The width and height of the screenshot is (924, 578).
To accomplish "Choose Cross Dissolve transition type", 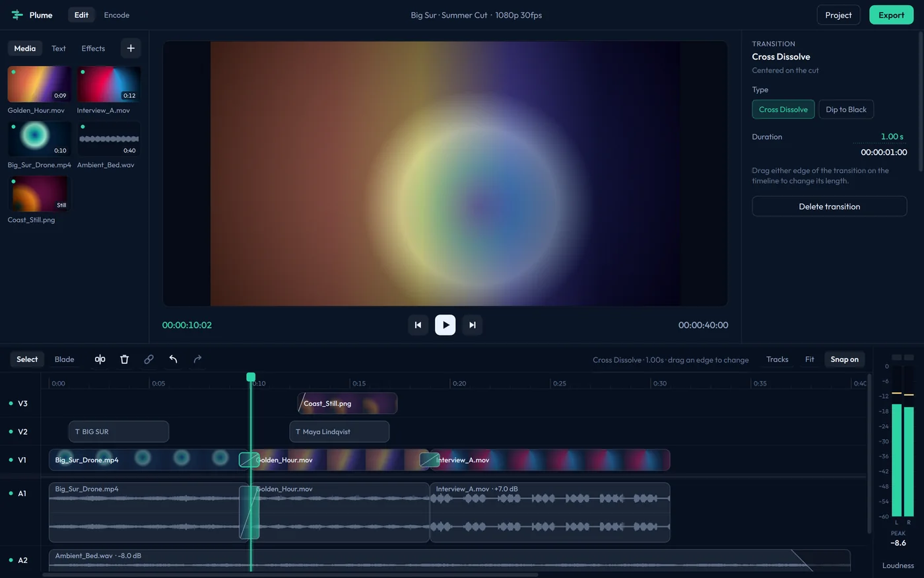I will click(783, 110).
